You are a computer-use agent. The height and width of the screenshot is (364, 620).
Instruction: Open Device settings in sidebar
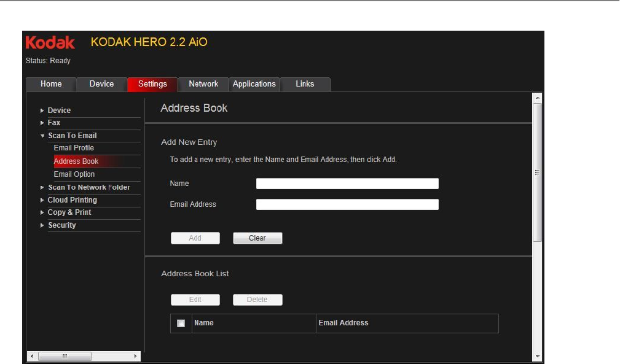(x=60, y=110)
